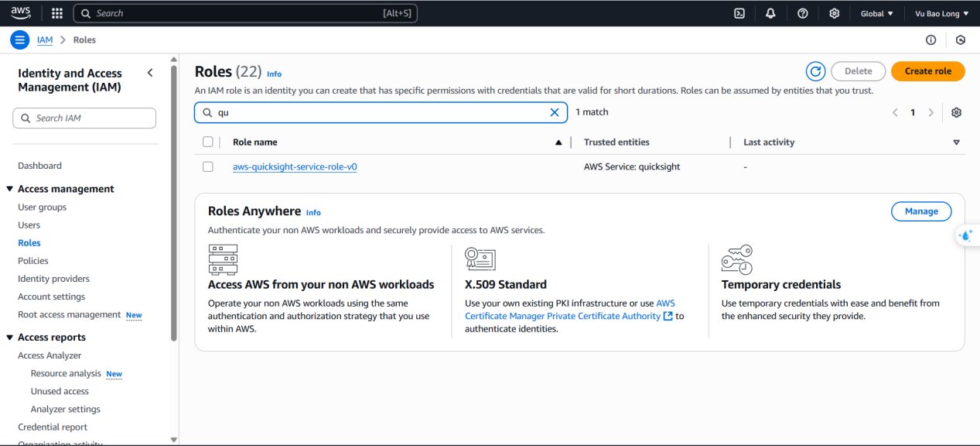Click the Search IAM field
The width and height of the screenshot is (980, 446).
click(x=84, y=118)
